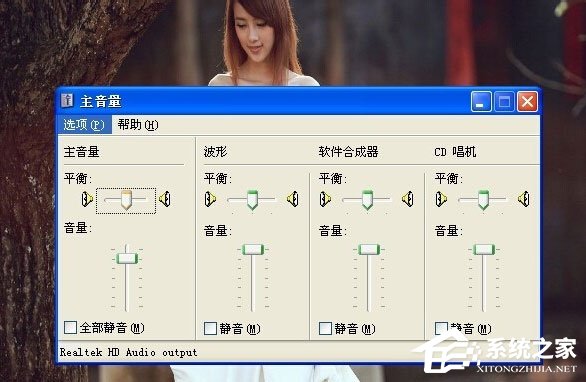Image resolution: width=586 pixels, height=382 pixels.
Task: Check the 全部静音(M) checkbox
Action: click(x=71, y=327)
